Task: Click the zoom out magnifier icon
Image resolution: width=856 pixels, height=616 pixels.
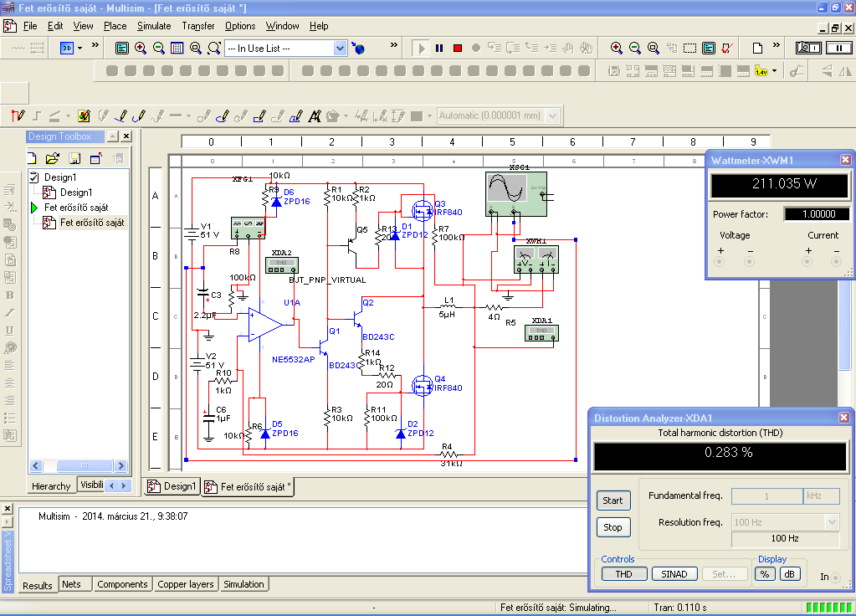Action: pos(158,49)
